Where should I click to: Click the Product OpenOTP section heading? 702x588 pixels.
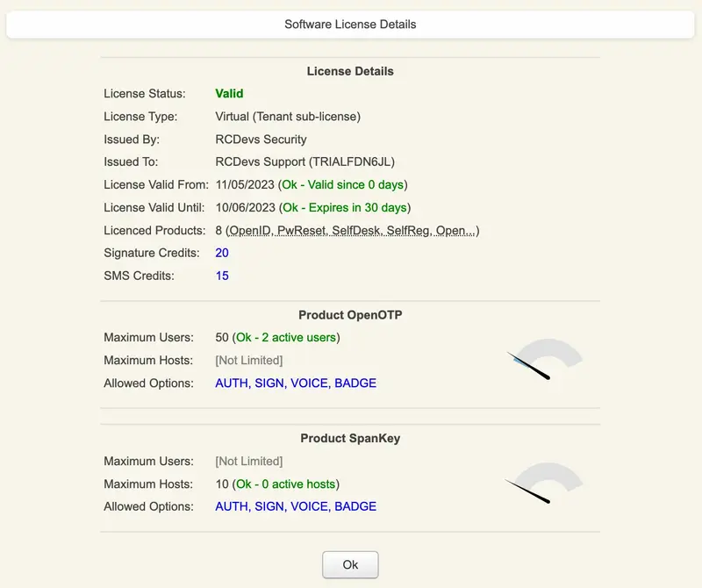click(x=350, y=315)
